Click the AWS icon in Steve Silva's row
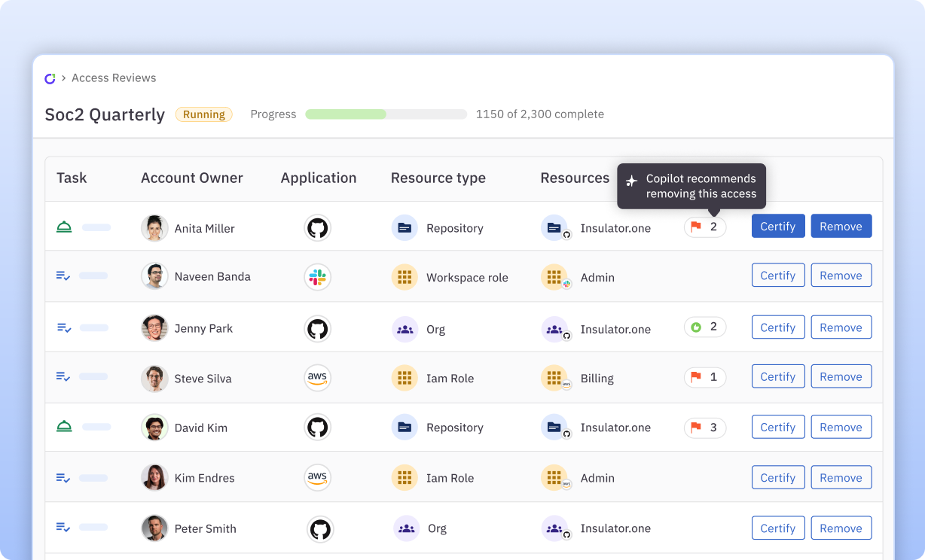The image size is (925, 560). (x=317, y=377)
